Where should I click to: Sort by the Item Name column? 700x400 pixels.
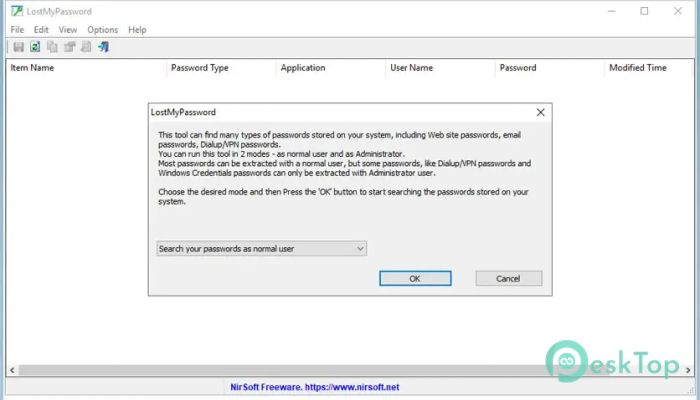coord(86,68)
